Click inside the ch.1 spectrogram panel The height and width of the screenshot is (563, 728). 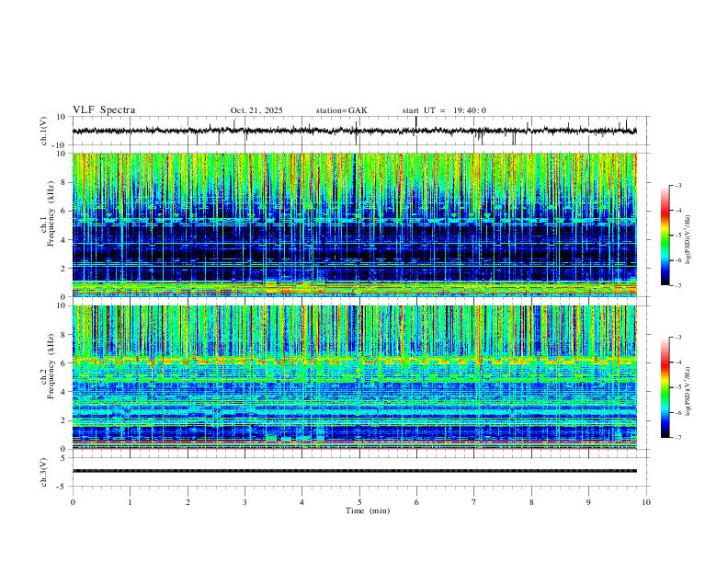point(354,224)
